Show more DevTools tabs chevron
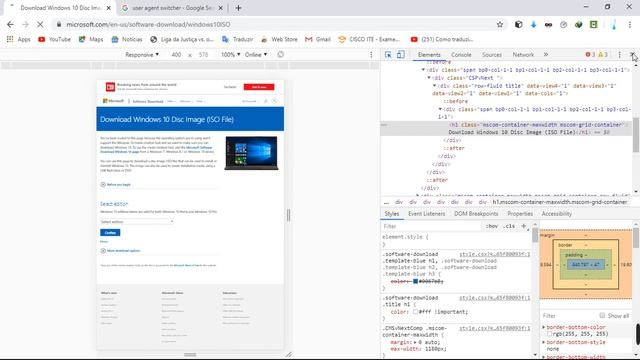640x360 pixels. [546, 55]
